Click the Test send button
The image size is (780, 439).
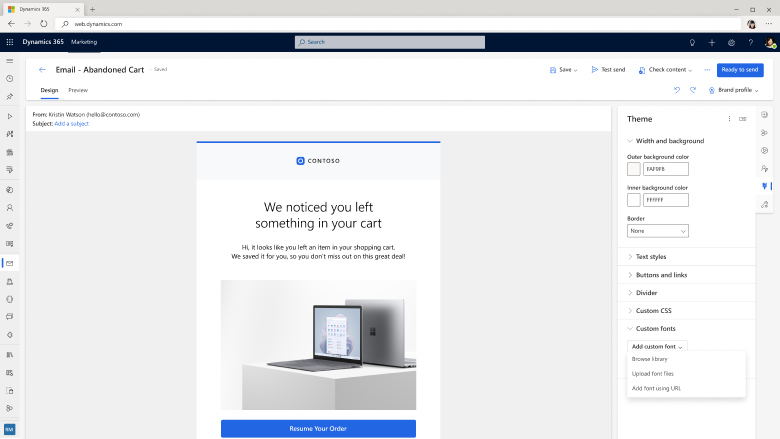(608, 70)
